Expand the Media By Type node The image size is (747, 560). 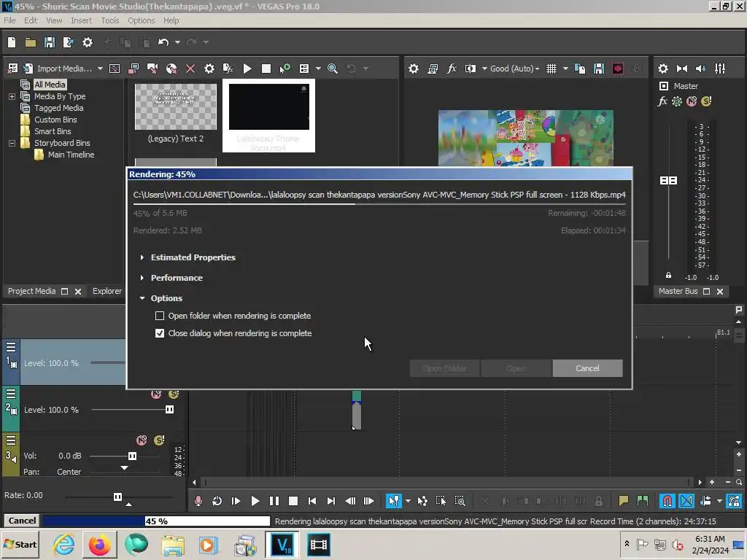12,96
